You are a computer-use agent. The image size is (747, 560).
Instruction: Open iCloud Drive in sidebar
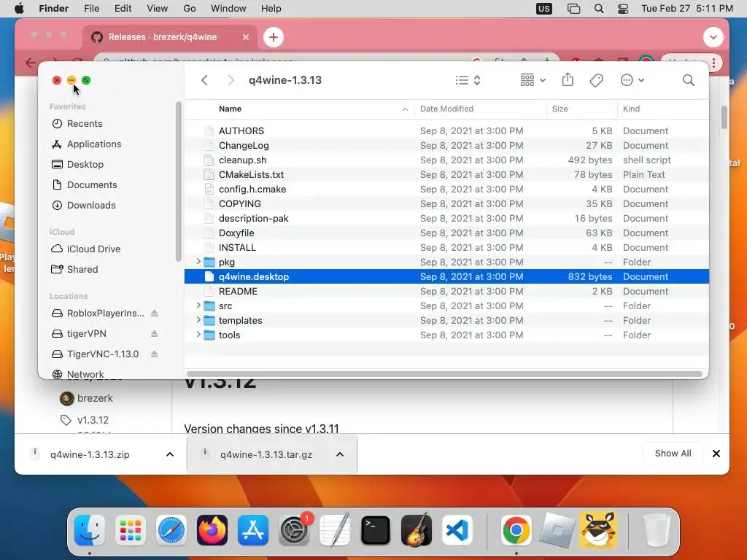(x=93, y=249)
